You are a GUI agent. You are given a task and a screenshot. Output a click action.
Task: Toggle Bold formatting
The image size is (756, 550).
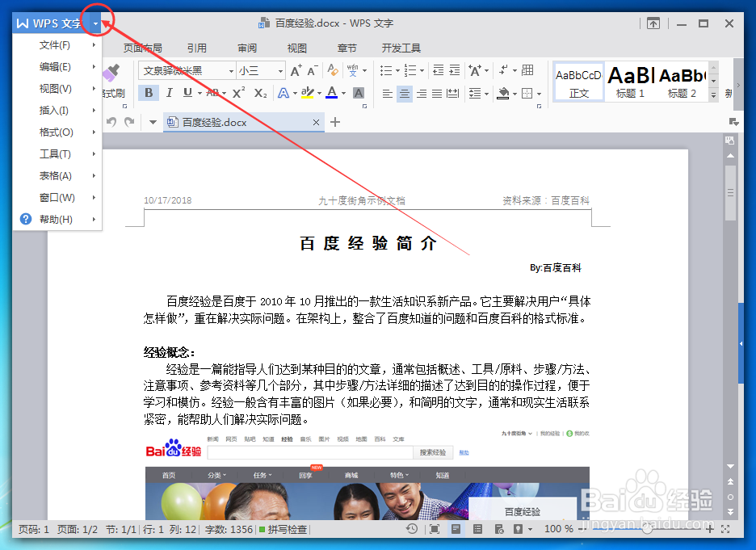(x=149, y=93)
